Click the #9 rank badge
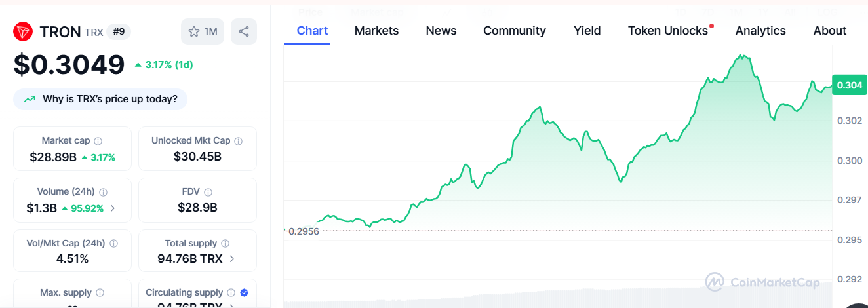Viewport: 868px width, 308px height. tap(119, 31)
